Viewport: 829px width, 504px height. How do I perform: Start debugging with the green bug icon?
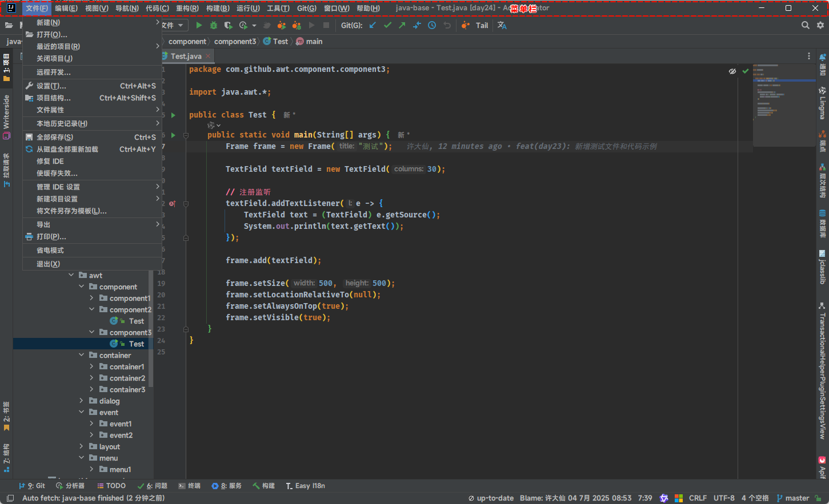pyautogui.click(x=214, y=25)
